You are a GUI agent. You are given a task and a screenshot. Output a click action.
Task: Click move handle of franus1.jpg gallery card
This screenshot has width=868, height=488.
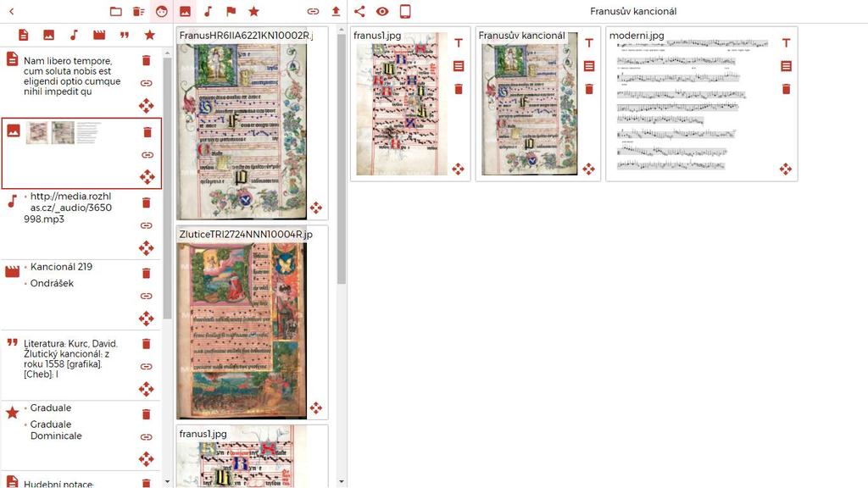459,169
